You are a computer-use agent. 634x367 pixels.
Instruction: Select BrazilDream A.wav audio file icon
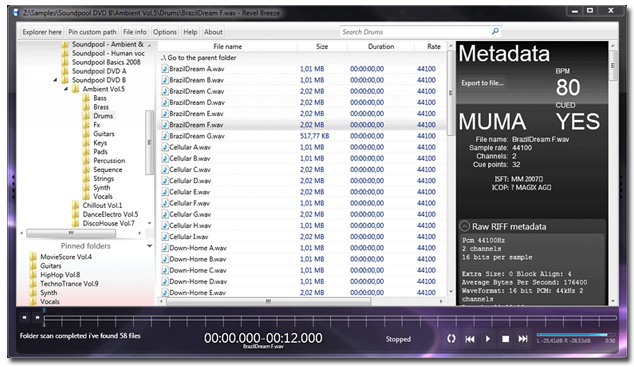[x=165, y=69]
